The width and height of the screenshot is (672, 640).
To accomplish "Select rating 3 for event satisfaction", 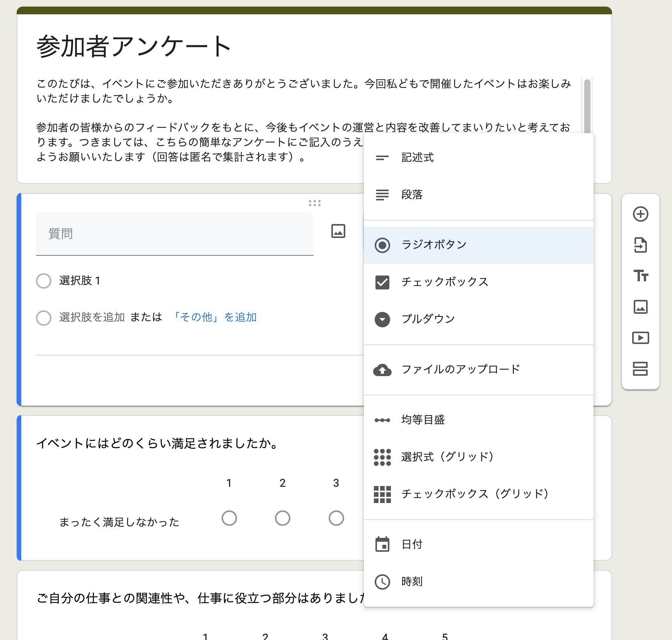I will point(336,518).
